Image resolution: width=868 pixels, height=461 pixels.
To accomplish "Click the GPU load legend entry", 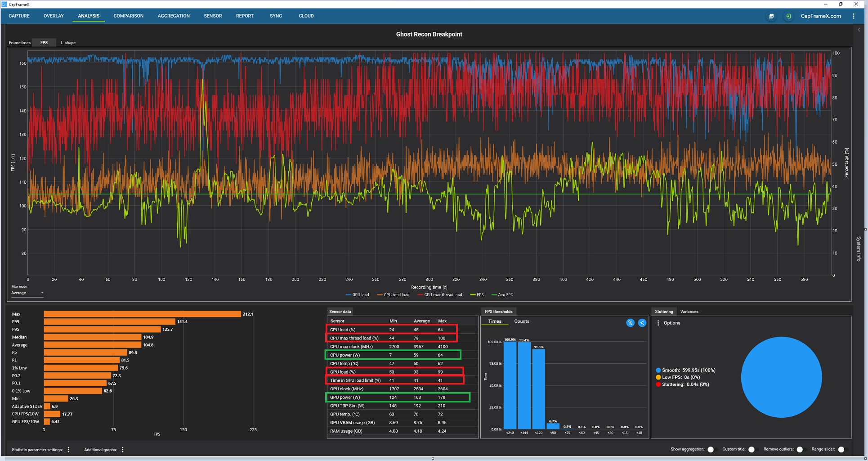I will [x=358, y=295].
